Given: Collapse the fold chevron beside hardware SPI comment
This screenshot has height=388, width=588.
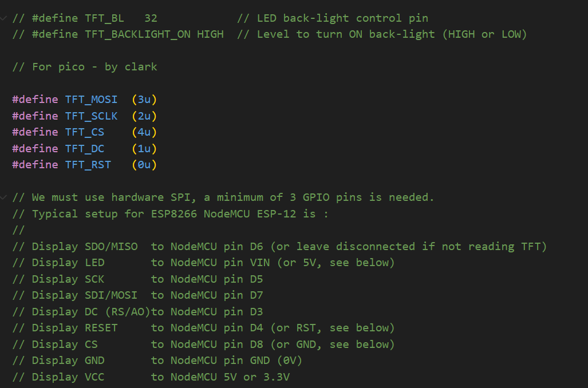Looking at the screenshot, I should click(x=3, y=197).
